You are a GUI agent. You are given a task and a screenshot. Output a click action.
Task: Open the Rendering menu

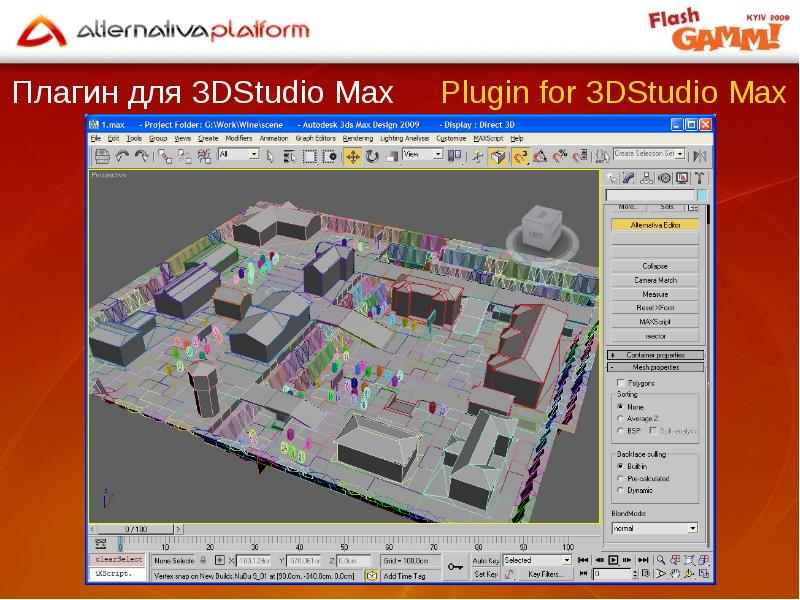358,138
